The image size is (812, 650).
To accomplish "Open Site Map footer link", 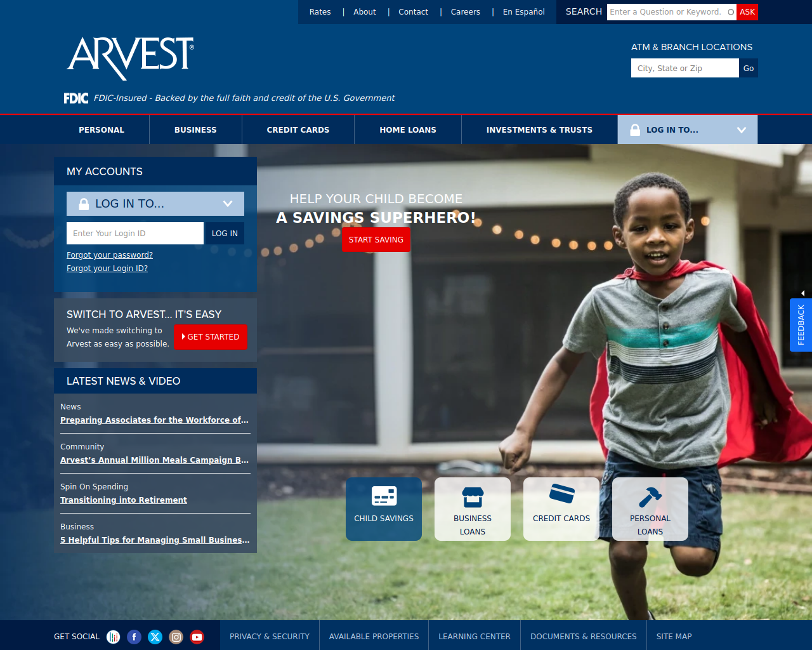I will [x=674, y=637].
